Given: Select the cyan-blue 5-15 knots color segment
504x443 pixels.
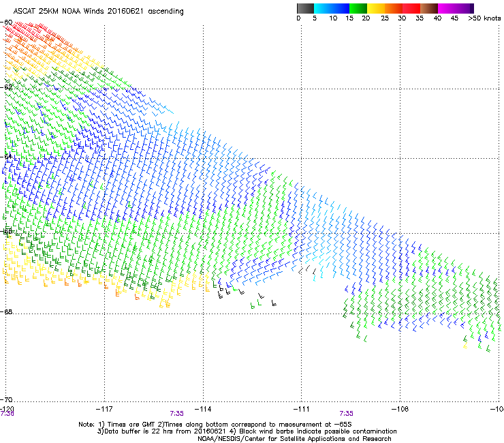Looking at the screenshot, I should (x=332, y=8).
